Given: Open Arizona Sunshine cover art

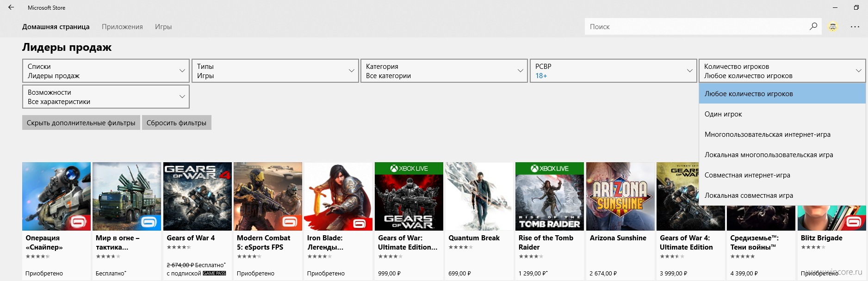Looking at the screenshot, I should tap(620, 196).
